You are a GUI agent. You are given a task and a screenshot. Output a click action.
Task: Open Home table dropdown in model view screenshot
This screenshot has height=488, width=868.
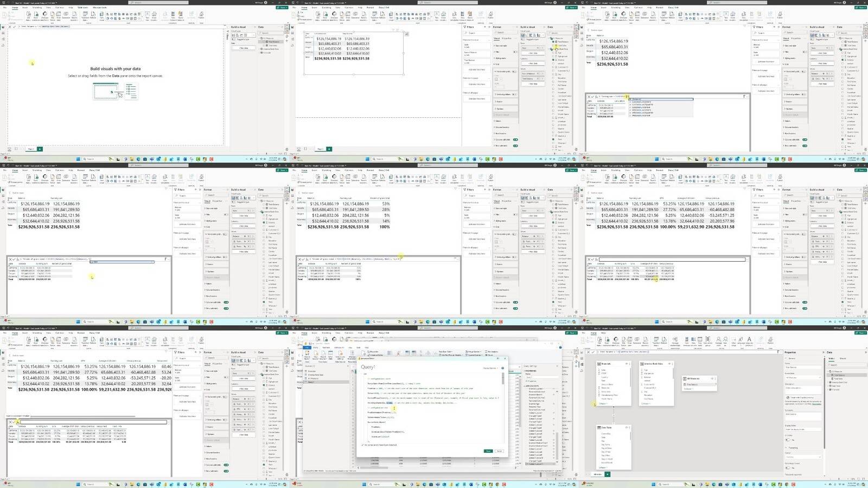point(804,377)
